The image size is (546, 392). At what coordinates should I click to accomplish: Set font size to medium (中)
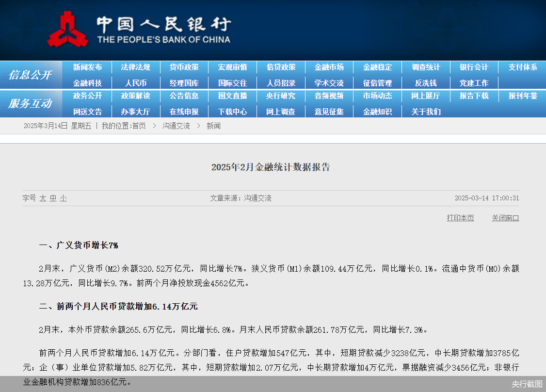(53, 198)
